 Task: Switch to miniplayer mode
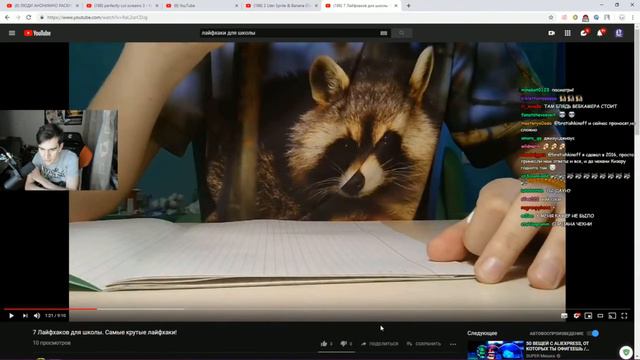(588, 316)
